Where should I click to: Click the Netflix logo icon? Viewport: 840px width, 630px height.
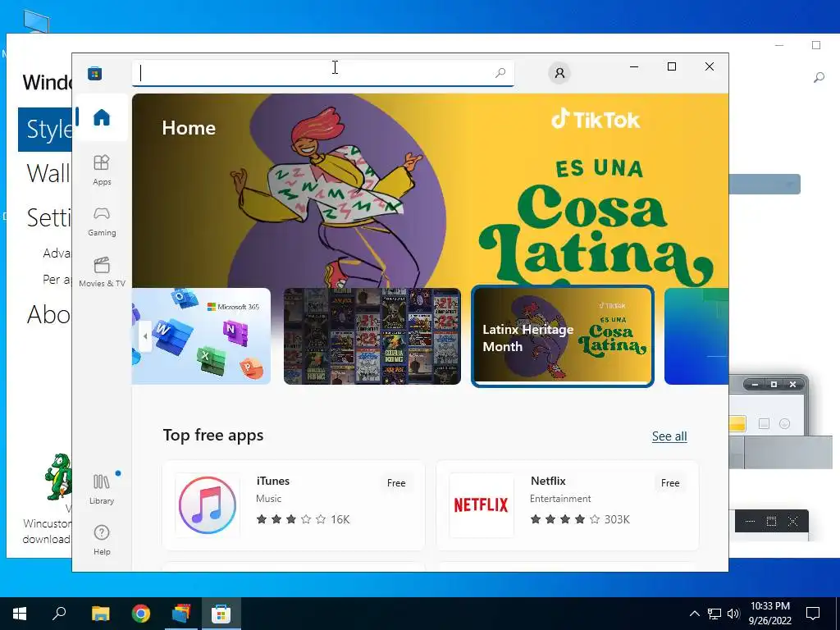[x=481, y=505]
